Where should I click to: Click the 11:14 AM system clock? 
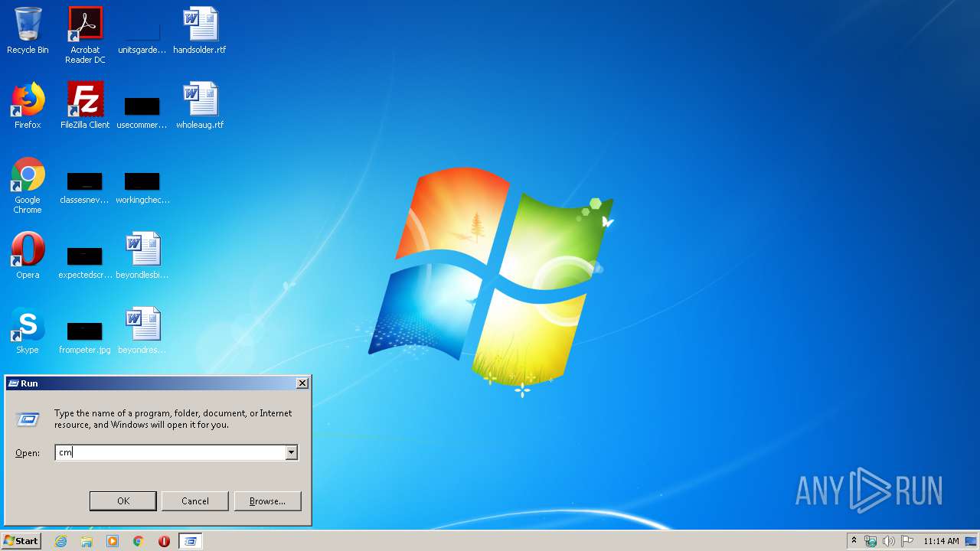click(941, 541)
